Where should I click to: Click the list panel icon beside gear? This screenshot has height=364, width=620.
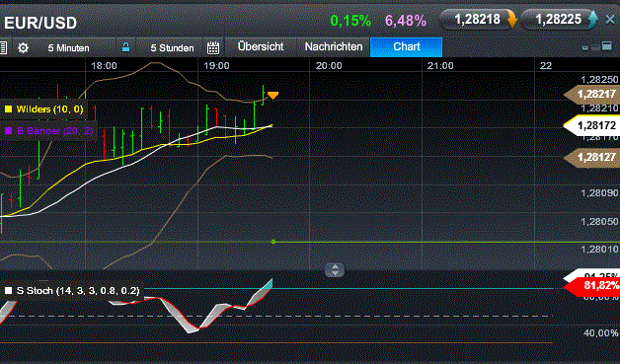click(x=3, y=47)
